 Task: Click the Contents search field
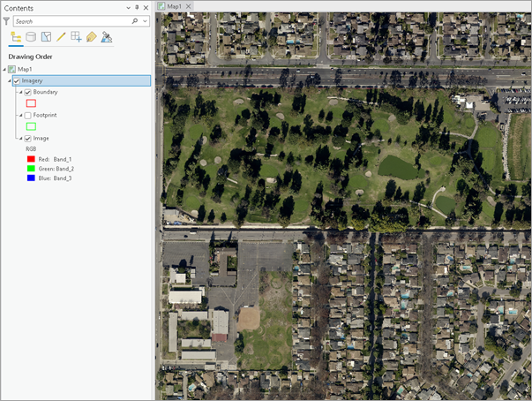click(71, 20)
